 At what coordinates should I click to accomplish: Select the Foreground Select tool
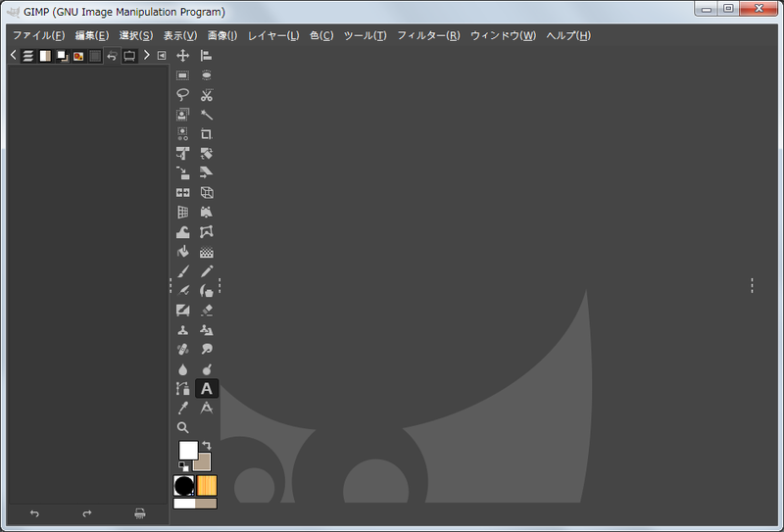click(x=182, y=115)
